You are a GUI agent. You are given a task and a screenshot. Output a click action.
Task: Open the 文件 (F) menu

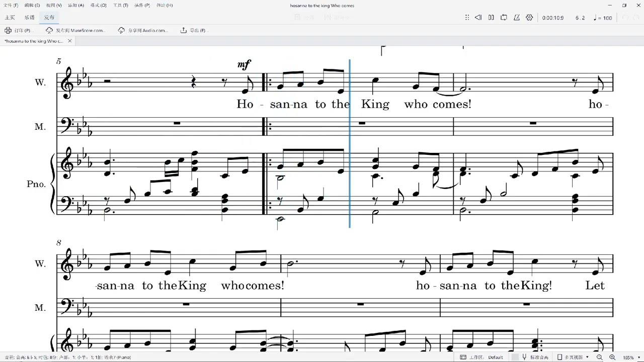click(11, 5)
